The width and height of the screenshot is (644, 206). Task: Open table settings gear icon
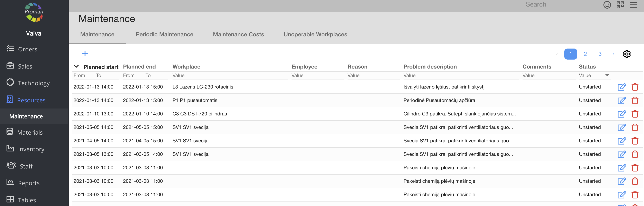[626, 54]
